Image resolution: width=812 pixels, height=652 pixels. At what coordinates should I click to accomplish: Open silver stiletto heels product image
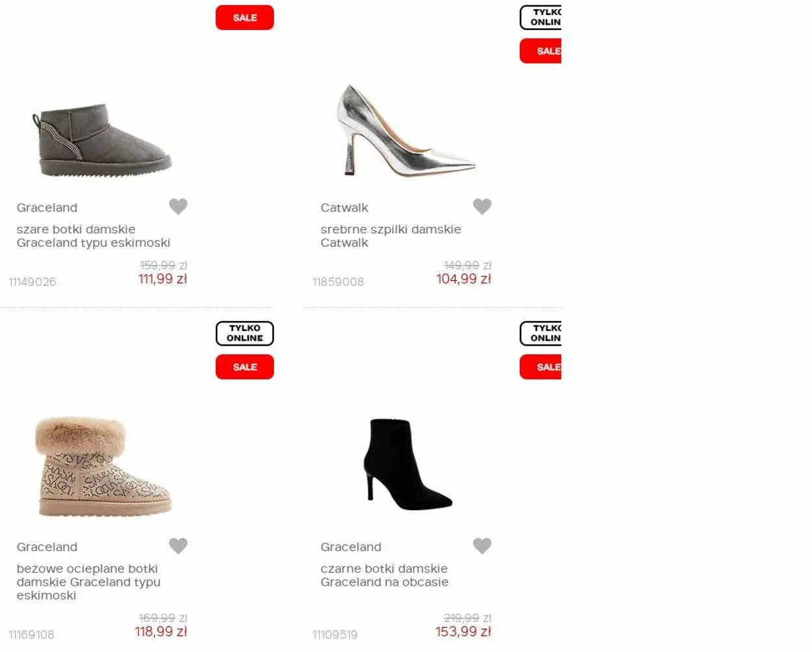(x=407, y=131)
